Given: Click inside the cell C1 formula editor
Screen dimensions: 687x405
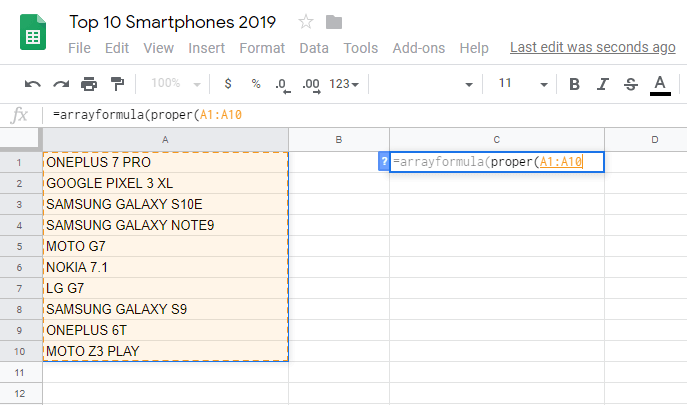Looking at the screenshot, I should pyautogui.click(x=496, y=162).
